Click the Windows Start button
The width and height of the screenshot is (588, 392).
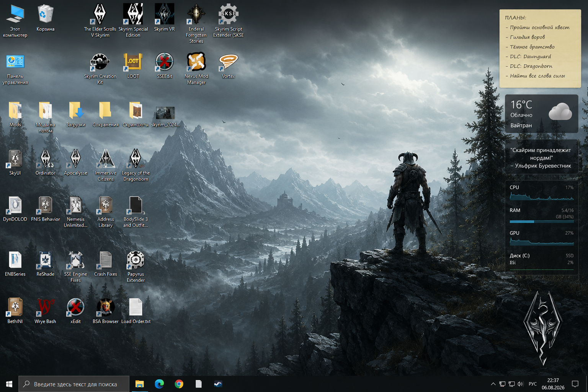(x=9, y=384)
